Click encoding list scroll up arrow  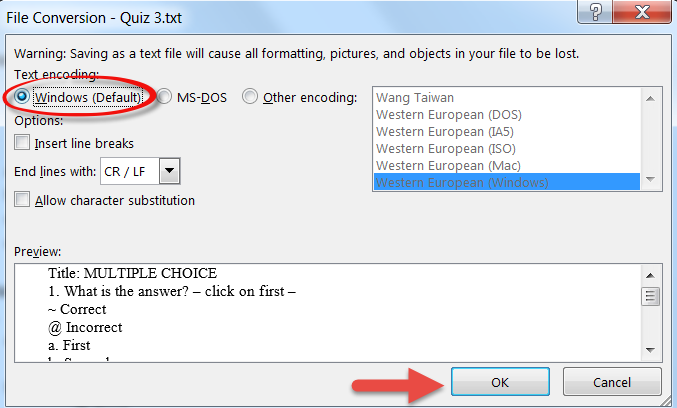651,98
